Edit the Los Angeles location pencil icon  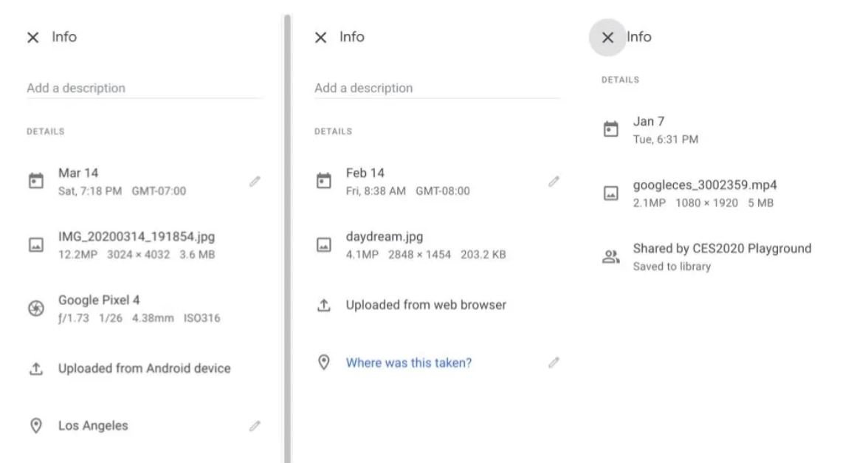(255, 426)
